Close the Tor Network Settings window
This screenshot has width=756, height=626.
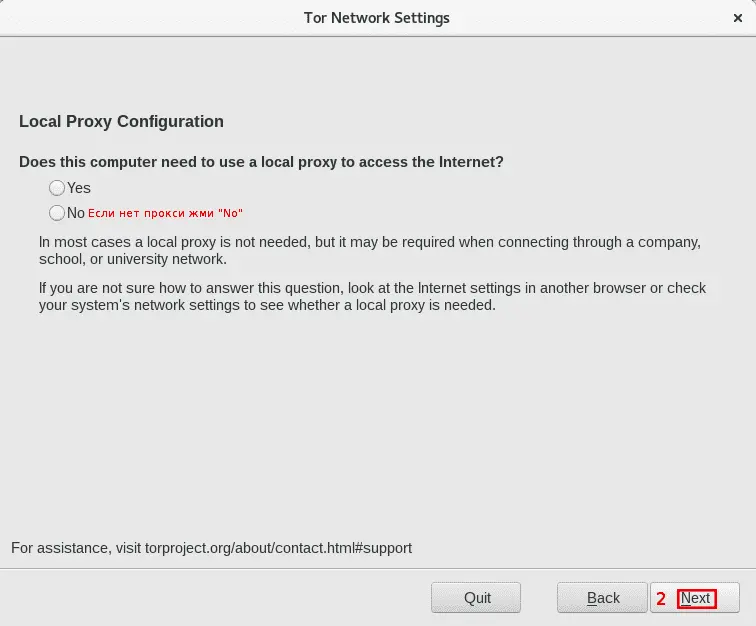(738, 18)
